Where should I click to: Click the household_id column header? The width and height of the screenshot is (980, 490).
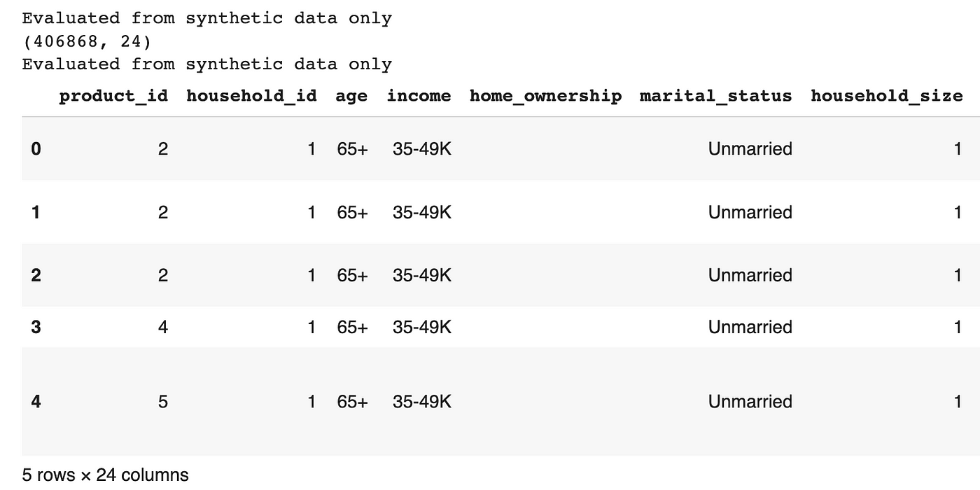coord(251,96)
